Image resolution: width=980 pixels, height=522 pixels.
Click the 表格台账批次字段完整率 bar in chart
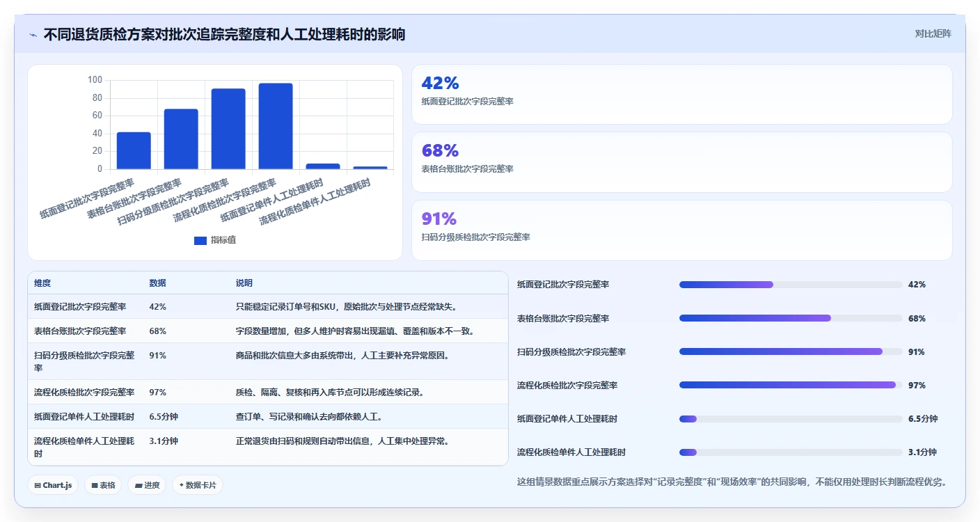[x=181, y=139]
